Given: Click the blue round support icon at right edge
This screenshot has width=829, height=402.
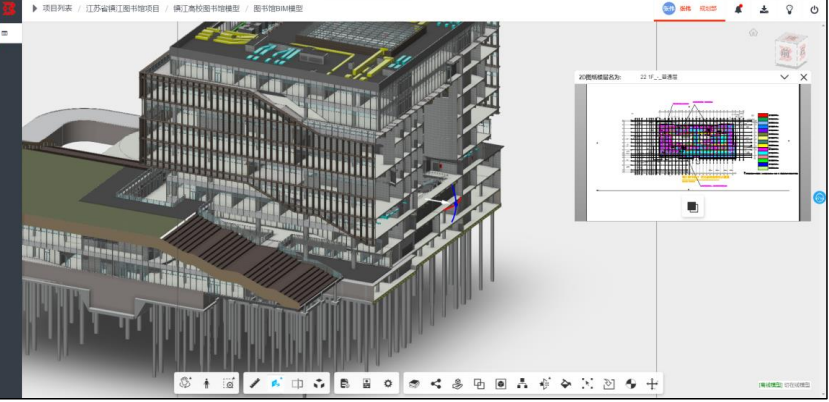Looking at the screenshot, I should tap(819, 197).
